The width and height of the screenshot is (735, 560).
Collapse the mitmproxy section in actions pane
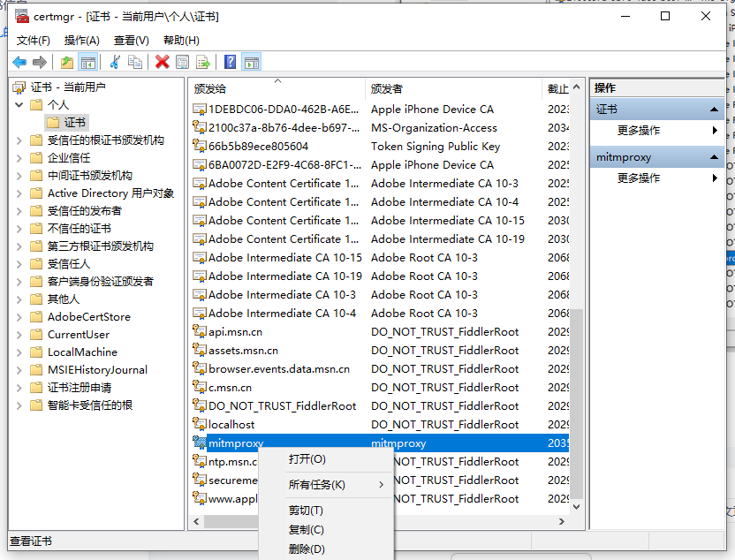[x=714, y=157]
